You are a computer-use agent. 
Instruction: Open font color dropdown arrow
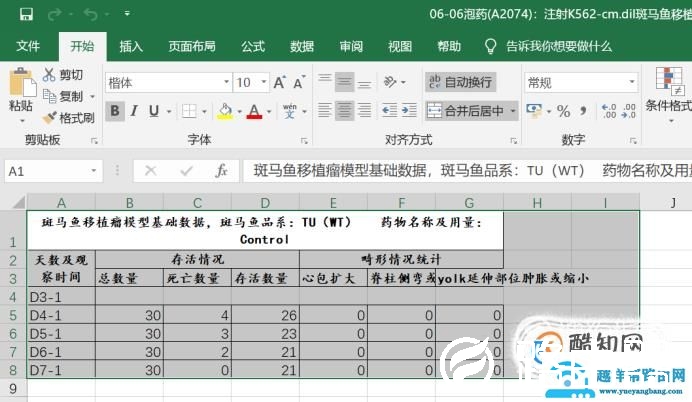[x=269, y=111]
